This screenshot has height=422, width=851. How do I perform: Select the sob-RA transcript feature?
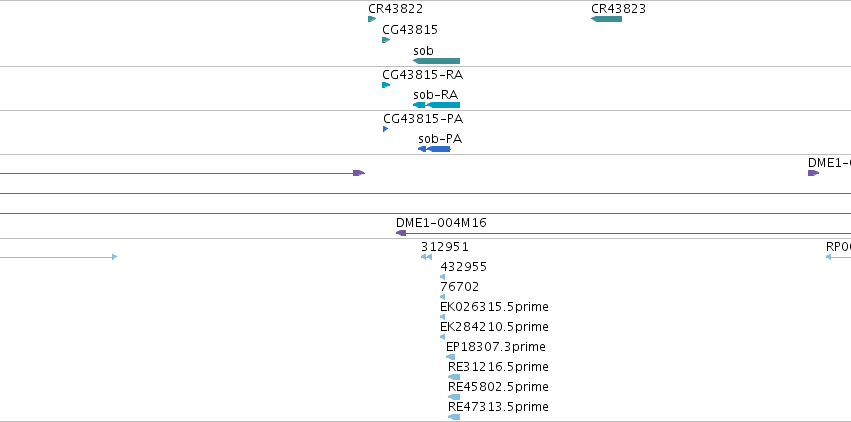pyautogui.click(x=436, y=105)
